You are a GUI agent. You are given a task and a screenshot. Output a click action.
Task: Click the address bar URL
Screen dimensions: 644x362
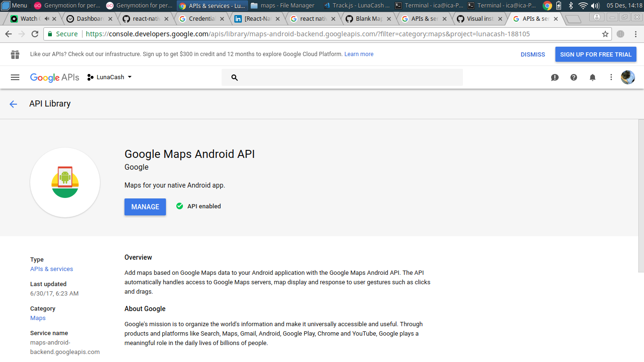pos(308,34)
